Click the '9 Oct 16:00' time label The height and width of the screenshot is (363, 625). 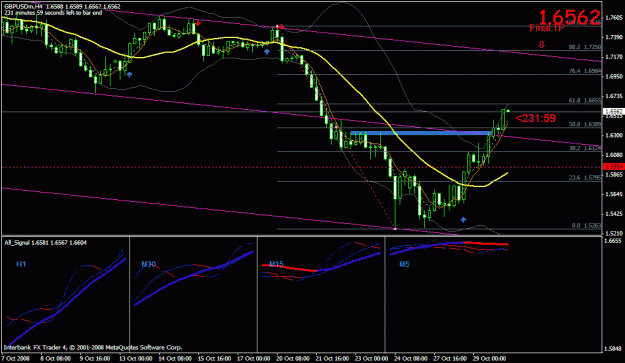(95, 358)
